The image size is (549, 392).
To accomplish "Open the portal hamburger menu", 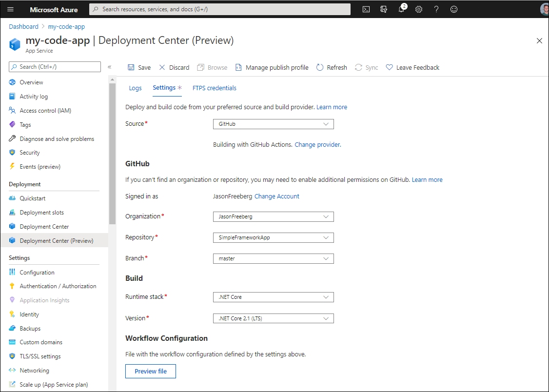I will [10, 9].
